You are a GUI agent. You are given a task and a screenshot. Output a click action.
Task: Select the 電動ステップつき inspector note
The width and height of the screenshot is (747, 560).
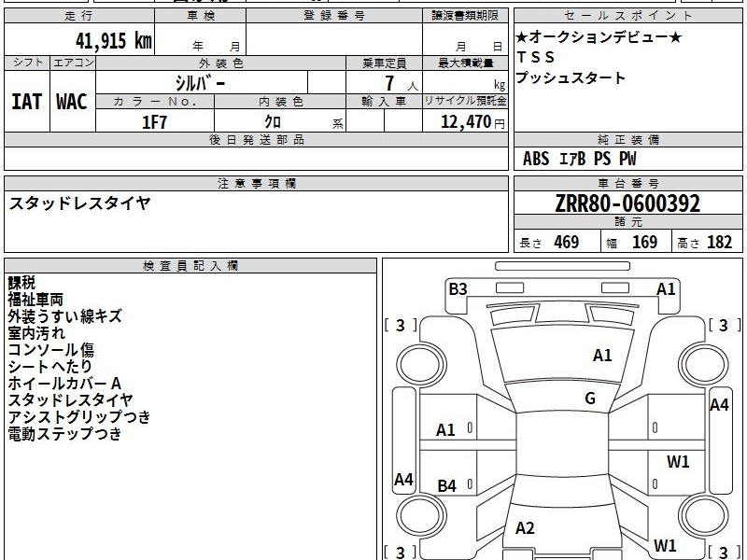tap(64, 433)
